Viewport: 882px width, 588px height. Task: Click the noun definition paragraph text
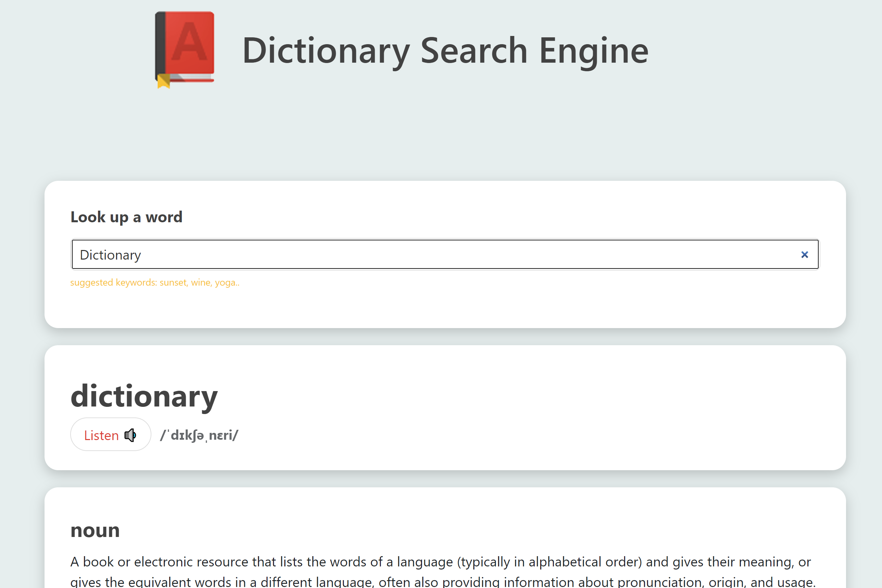pos(443,572)
